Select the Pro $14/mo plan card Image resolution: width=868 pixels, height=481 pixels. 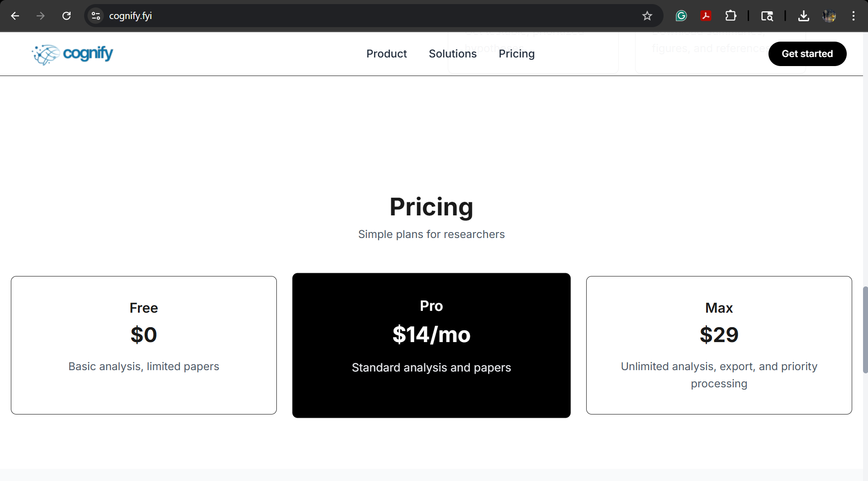(432, 345)
